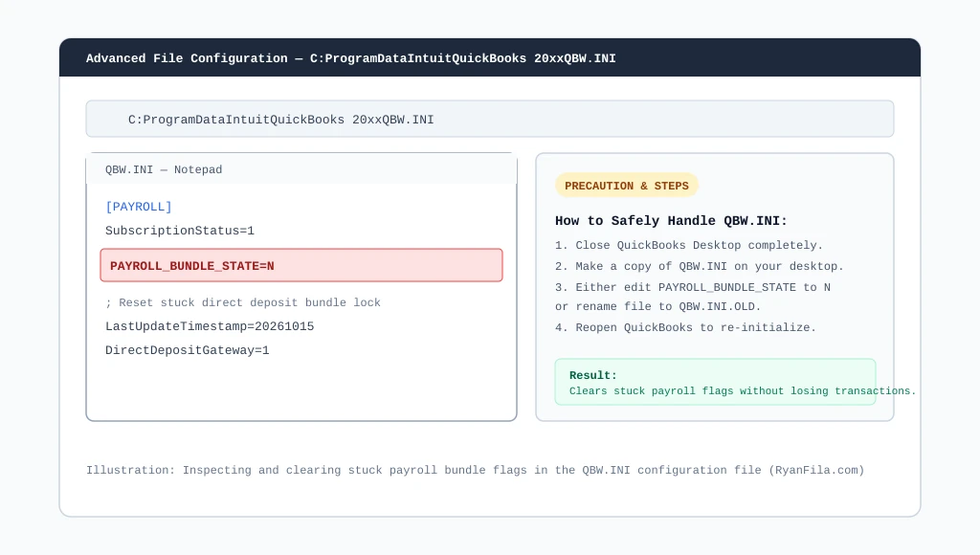Click the file path input field

click(x=489, y=119)
